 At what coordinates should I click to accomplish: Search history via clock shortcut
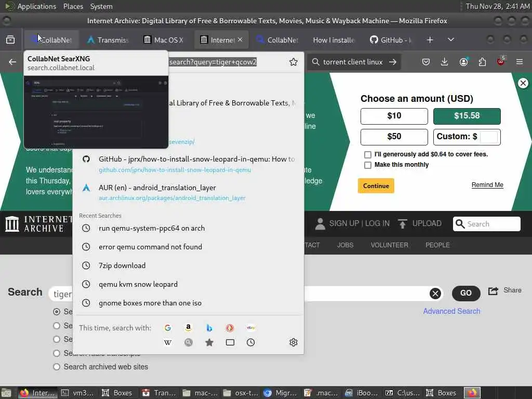(x=251, y=342)
